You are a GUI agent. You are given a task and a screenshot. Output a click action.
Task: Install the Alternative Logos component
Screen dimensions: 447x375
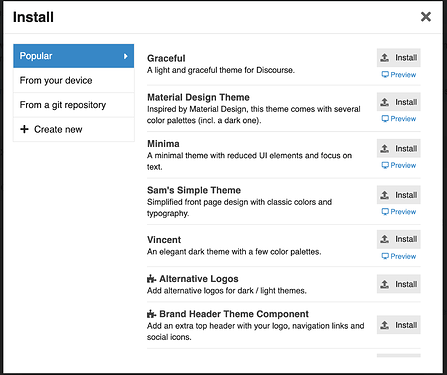coord(399,284)
